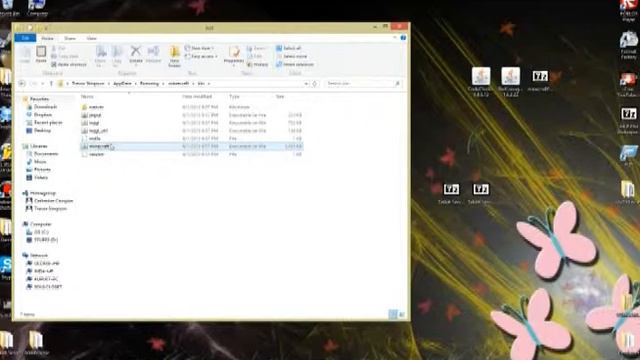Viewport: 640px width, 360px height.
Task: Click the red X Delete icon
Action: [x=136, y=54]
